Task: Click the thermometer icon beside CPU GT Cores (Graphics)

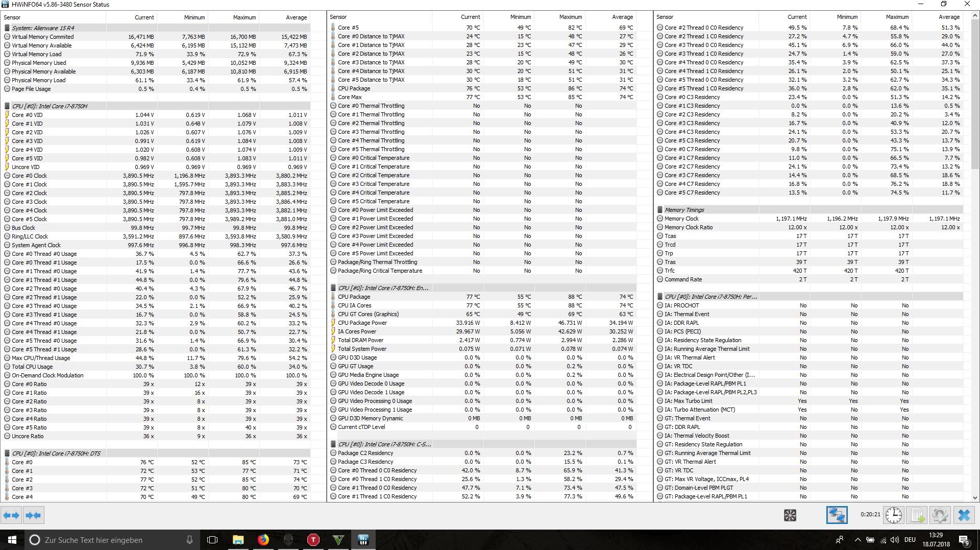Action: click(333, 314)
